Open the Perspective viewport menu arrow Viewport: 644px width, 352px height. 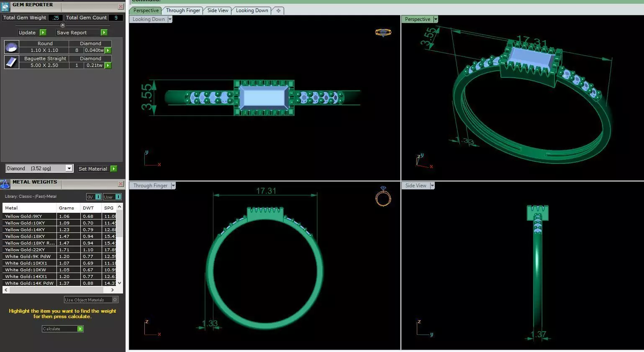pyautogui.click(x=436, y=19)
